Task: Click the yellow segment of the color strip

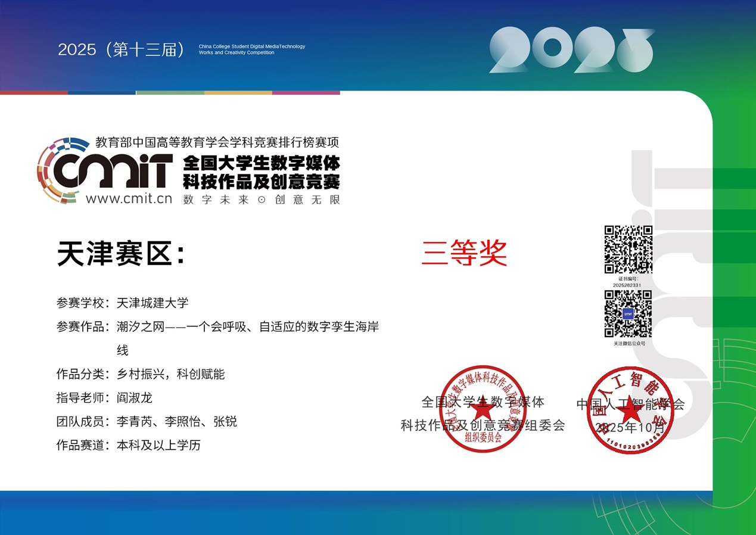Action: pyautogui.click(x=238, y=93)
